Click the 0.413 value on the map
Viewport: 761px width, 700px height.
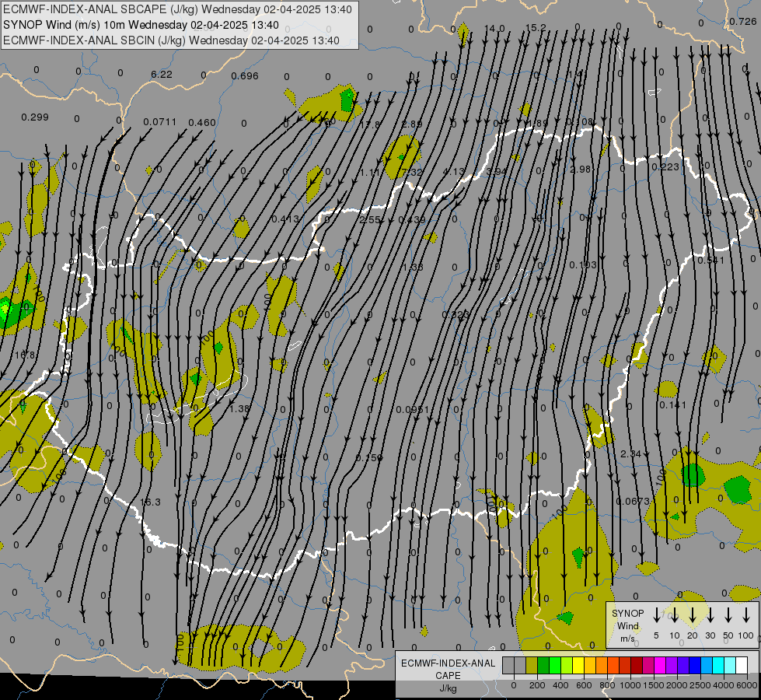[x=285, y=219]
